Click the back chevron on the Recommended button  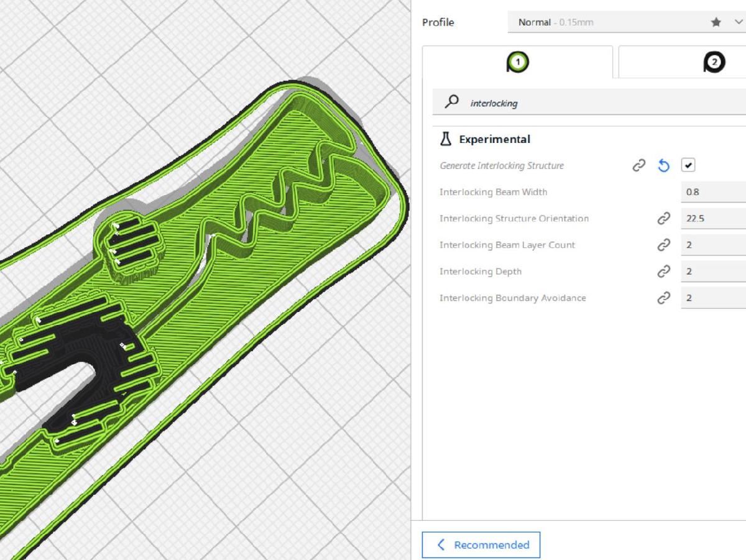point(440,544)
